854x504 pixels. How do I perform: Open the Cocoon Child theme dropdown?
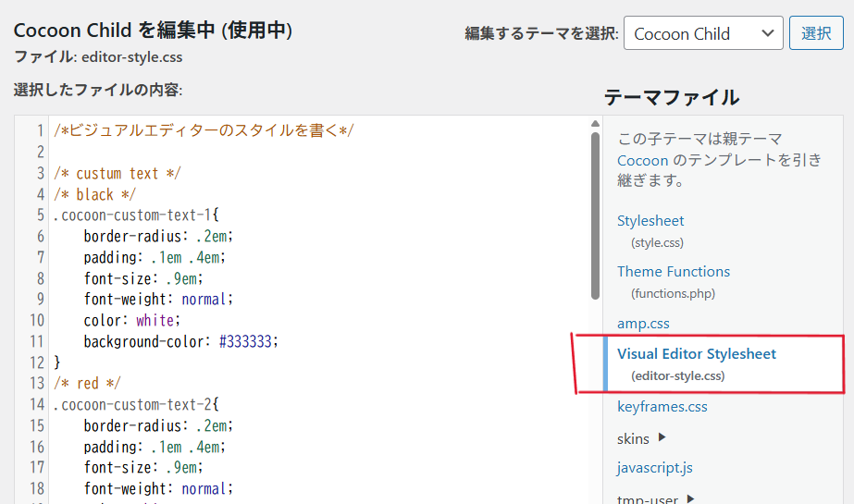click(702, 34)
